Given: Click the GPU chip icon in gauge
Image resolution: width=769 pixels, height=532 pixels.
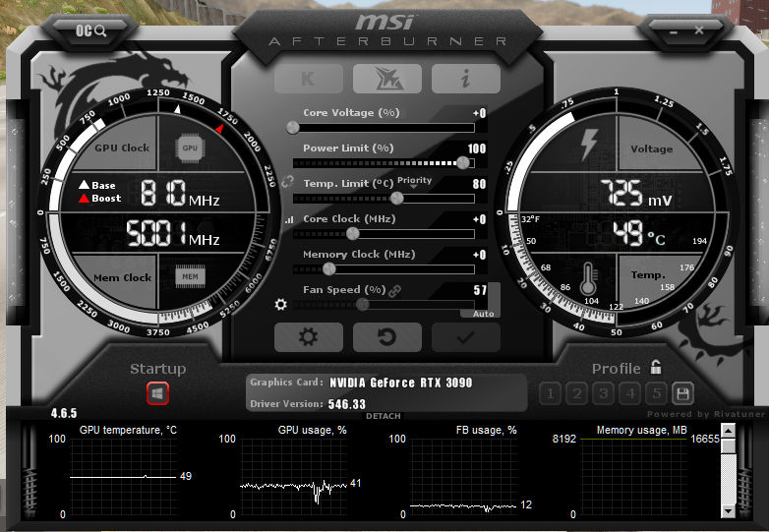Looking at the screenshot, I should point(191,148).
